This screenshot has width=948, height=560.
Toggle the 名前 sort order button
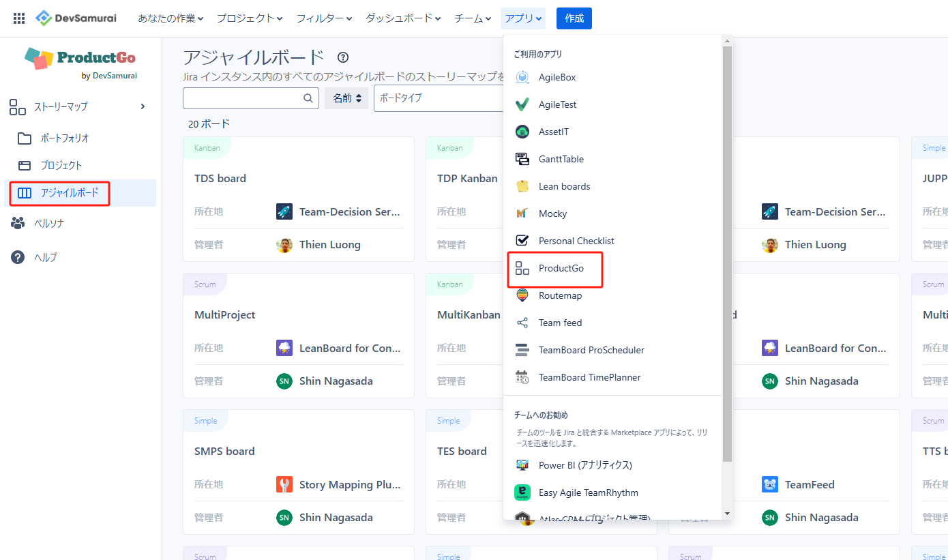[x=346, y=98]
